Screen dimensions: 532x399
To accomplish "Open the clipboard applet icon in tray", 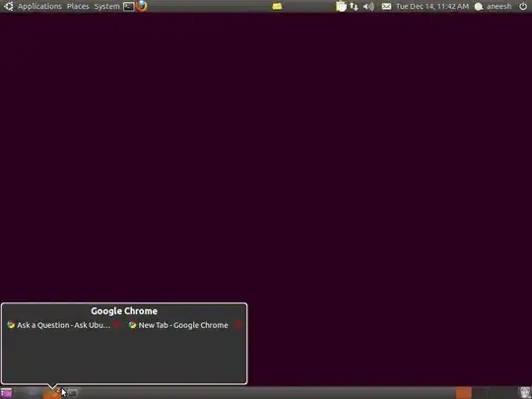I will [x=341, y=6].
